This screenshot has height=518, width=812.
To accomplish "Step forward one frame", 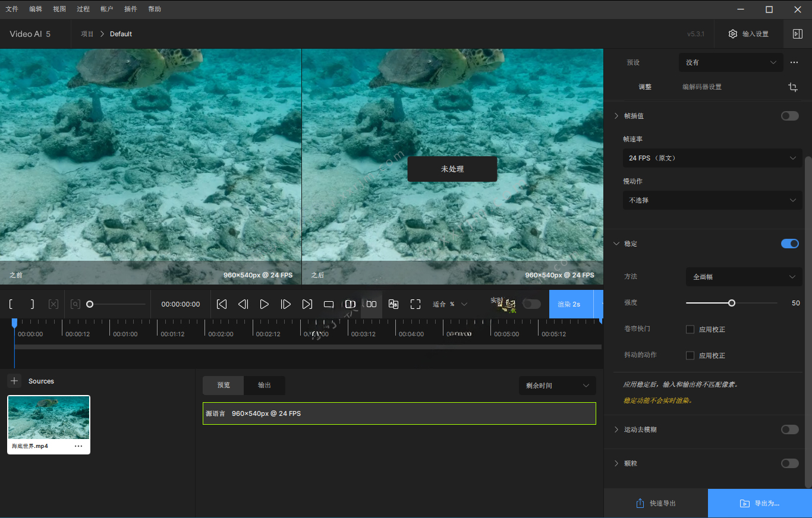I will [x=286, y=304].
